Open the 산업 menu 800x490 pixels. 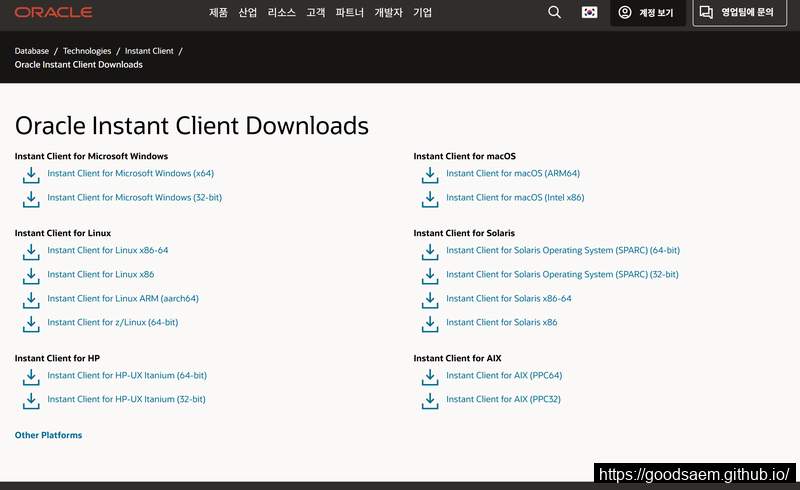pyautogui.click(x=247, y=12)
